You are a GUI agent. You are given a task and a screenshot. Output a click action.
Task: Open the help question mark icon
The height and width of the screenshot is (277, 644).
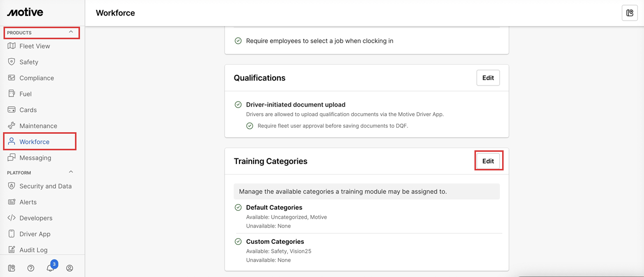[31, 268]
